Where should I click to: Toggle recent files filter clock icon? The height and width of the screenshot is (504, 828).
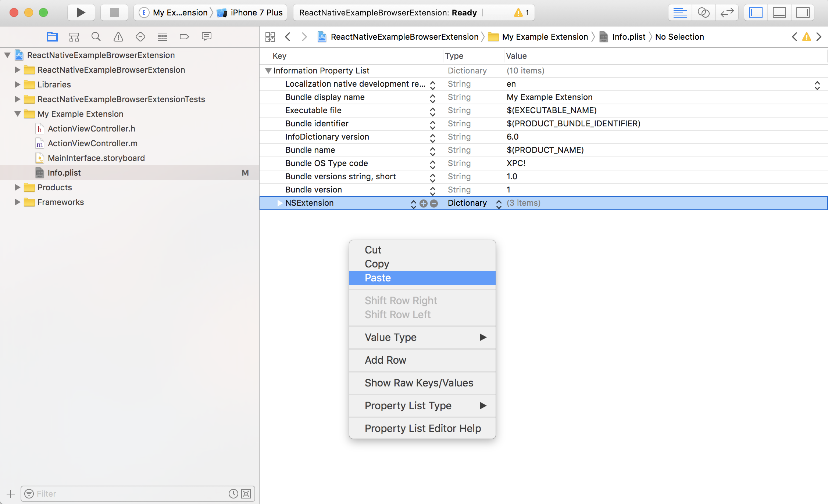233,494
